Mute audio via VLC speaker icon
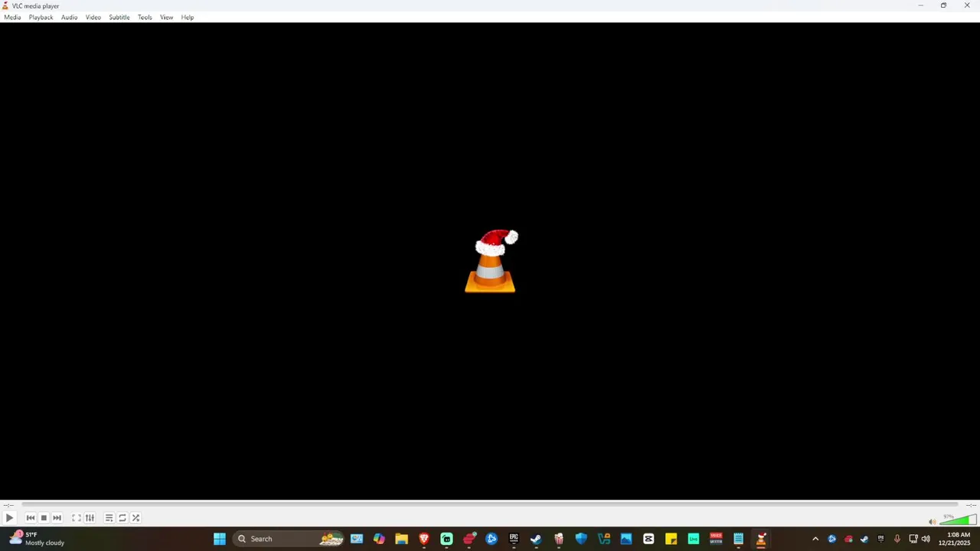 click(x=932, y=522)
